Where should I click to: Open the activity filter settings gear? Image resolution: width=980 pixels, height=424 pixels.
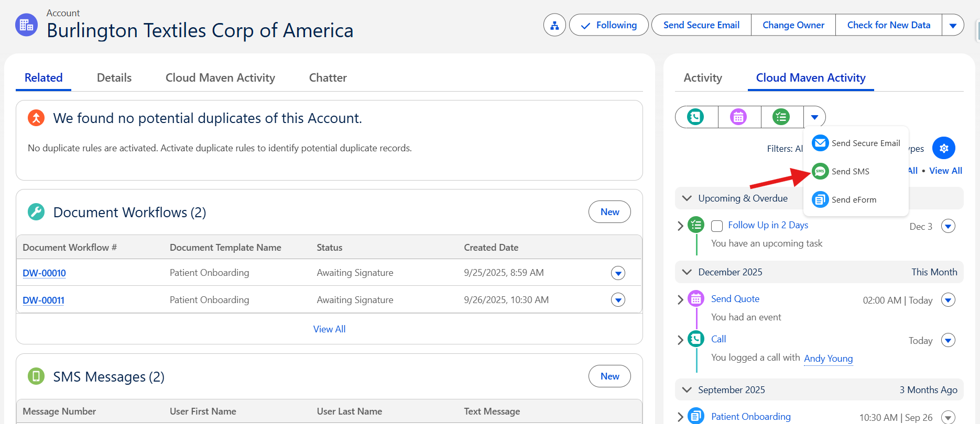[x=944, y=148]
